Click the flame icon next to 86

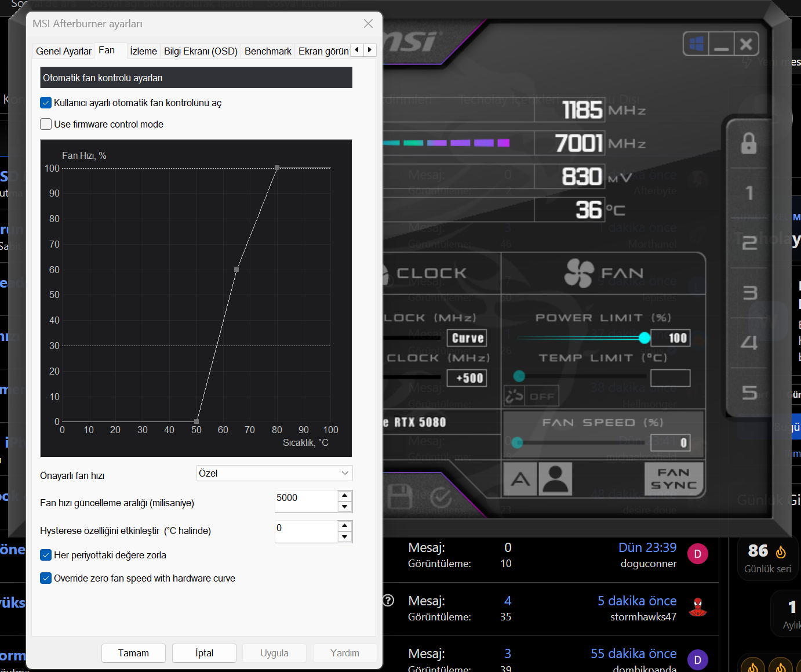[781, 551]
